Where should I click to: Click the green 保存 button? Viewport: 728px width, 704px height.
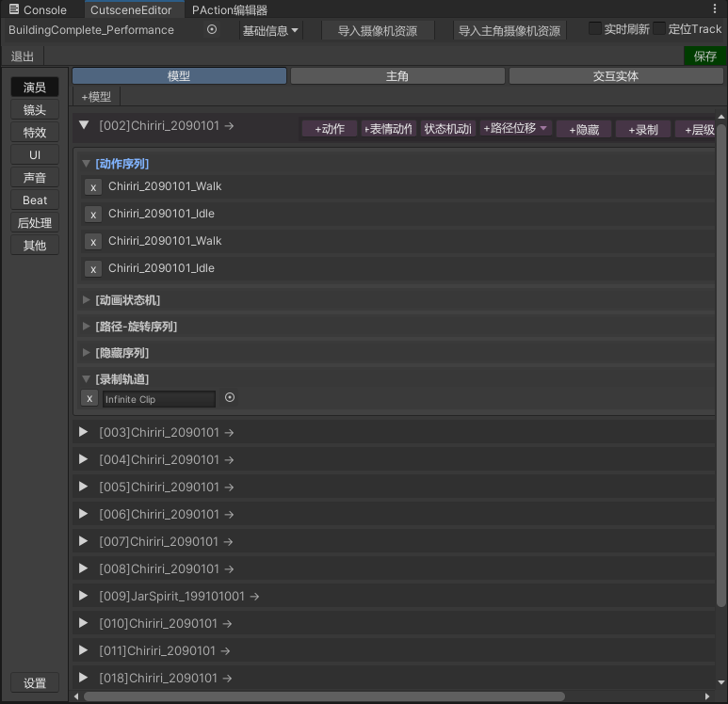[x=704, y=56]
